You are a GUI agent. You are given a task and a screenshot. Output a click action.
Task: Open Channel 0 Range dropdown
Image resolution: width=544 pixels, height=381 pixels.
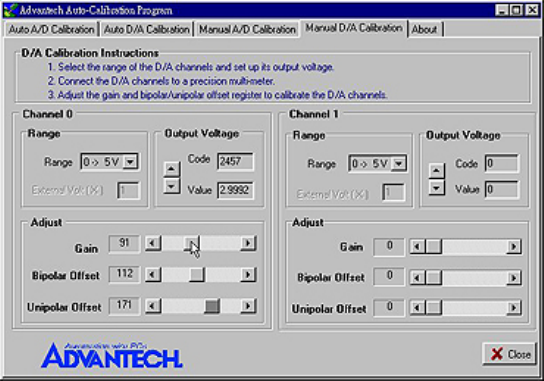(x=130, y=162)
